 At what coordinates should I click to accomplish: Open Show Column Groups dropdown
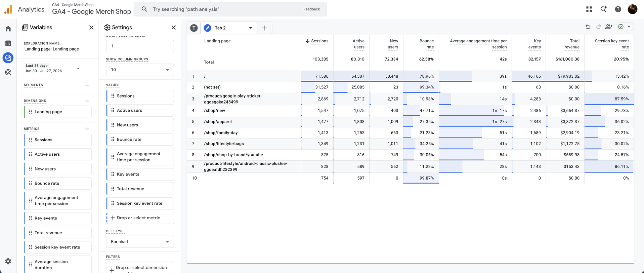point(140,70)
